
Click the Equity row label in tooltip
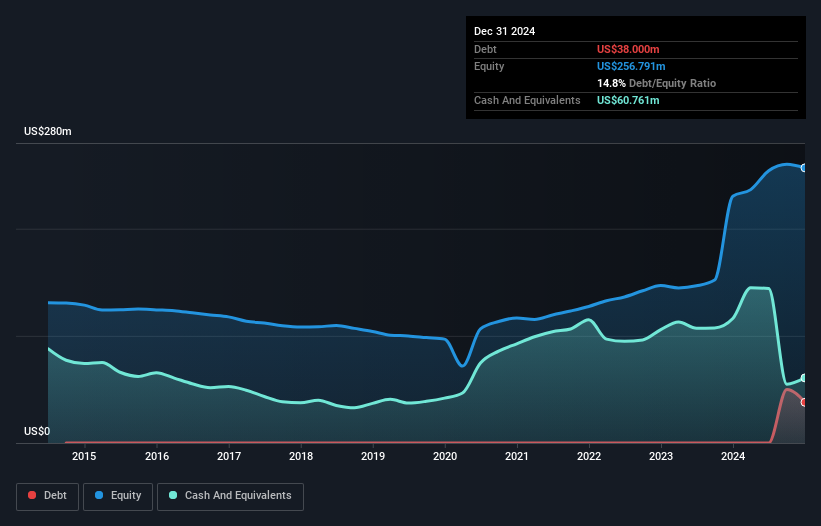489,66
